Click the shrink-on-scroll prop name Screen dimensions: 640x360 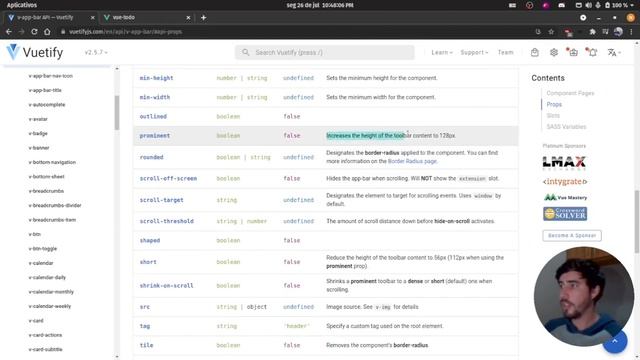(x=167, y=286)
